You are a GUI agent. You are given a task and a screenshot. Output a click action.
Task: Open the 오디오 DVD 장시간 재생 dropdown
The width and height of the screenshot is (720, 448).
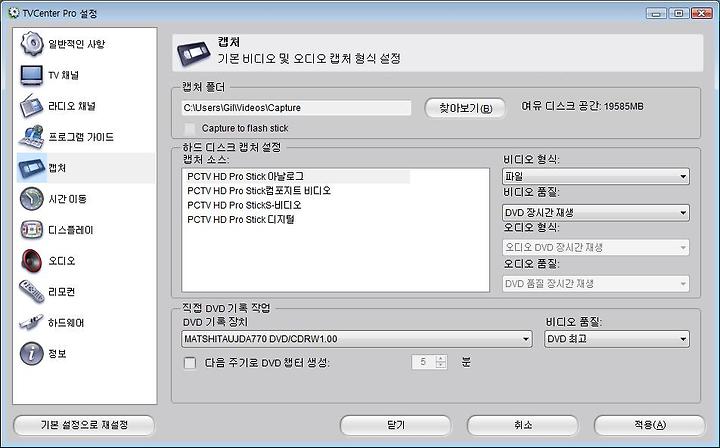(596, 247)
